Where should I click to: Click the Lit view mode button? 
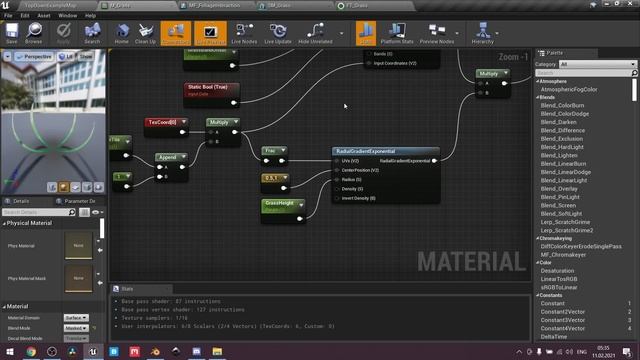click(x=66, y=57)
